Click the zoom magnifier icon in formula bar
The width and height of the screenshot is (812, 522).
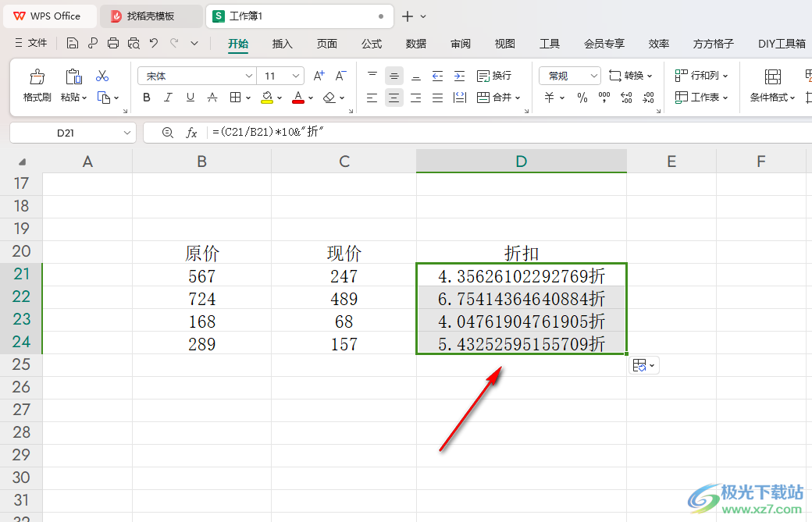click(167, 133)
